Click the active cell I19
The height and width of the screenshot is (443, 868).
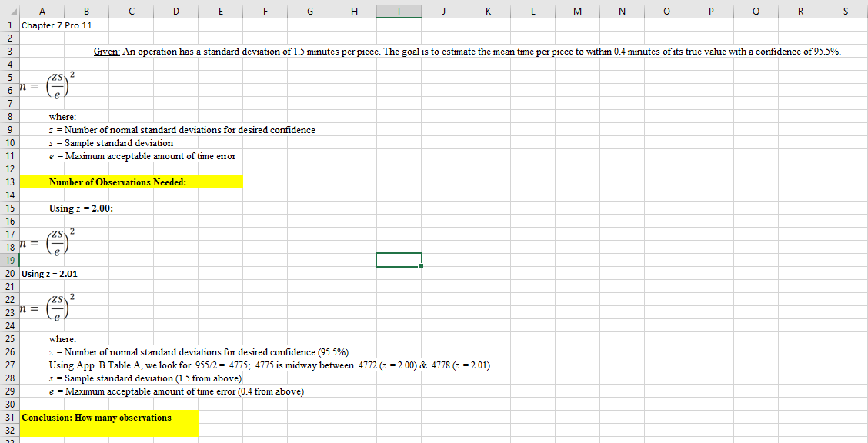coord(399,260)
